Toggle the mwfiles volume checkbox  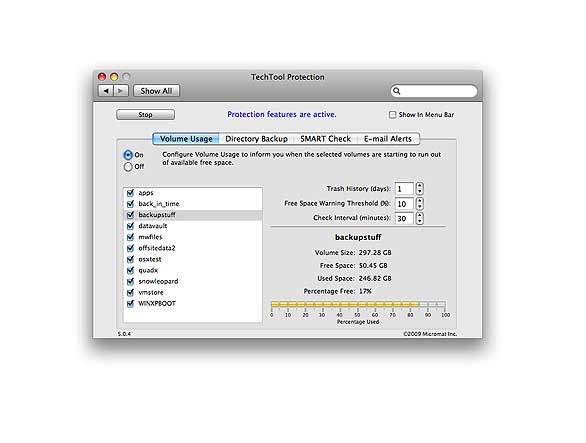[130, 237]
